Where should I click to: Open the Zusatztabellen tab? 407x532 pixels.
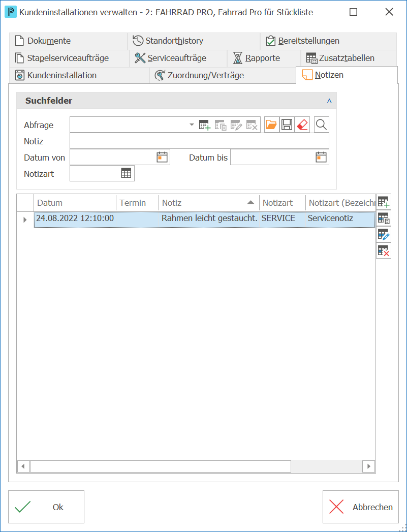tap(349, 58)
